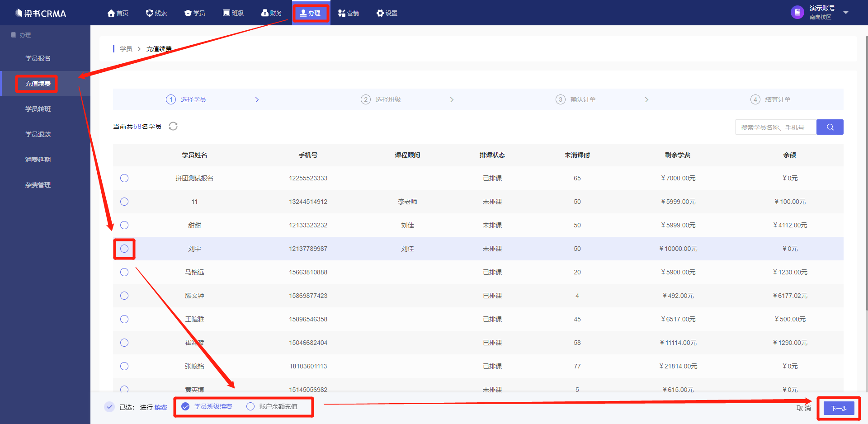The height and width of the screenshot is (424, 868).
Task: Select radio for student 刘宇
Action: click(x=124, y=249)
